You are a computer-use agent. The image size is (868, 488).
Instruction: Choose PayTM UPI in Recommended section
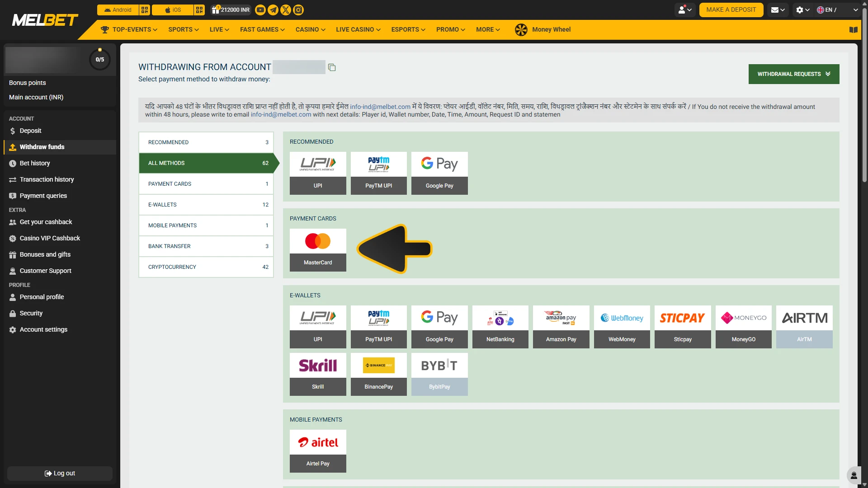pyautogui.click(x=379, y=173)
